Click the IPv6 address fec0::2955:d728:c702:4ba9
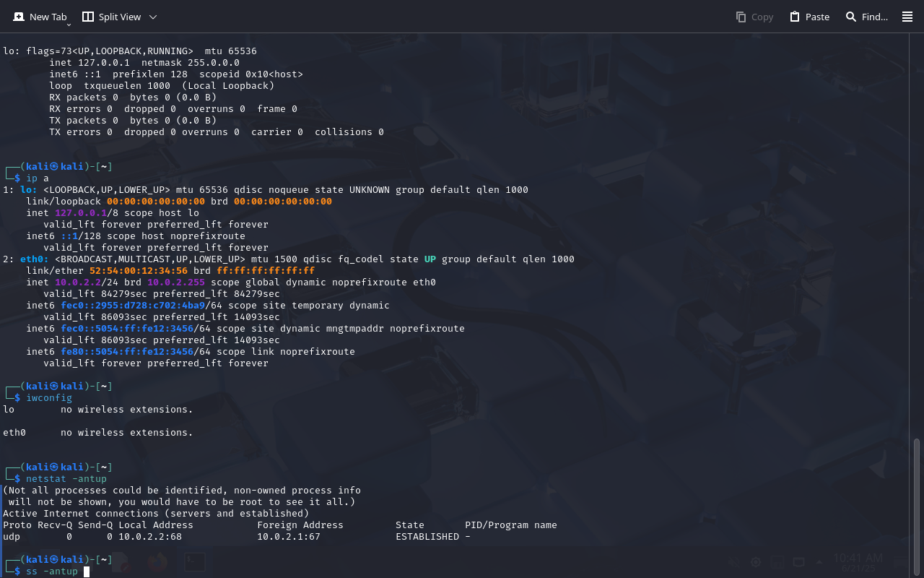This screenshot has height=578, width=924. click(133, 306)
